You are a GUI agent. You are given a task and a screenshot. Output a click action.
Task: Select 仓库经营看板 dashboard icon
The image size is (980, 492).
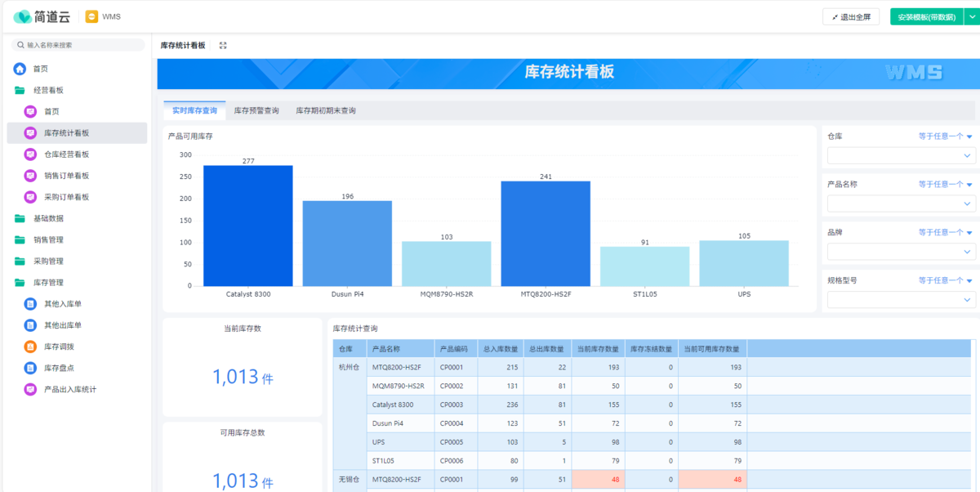30,154
